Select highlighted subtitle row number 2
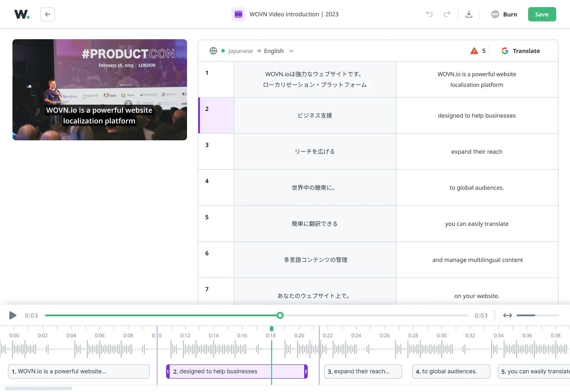Image resolution: width=570 pixels, height=392 pixels. pyautogui.click(x=216, y=115)
